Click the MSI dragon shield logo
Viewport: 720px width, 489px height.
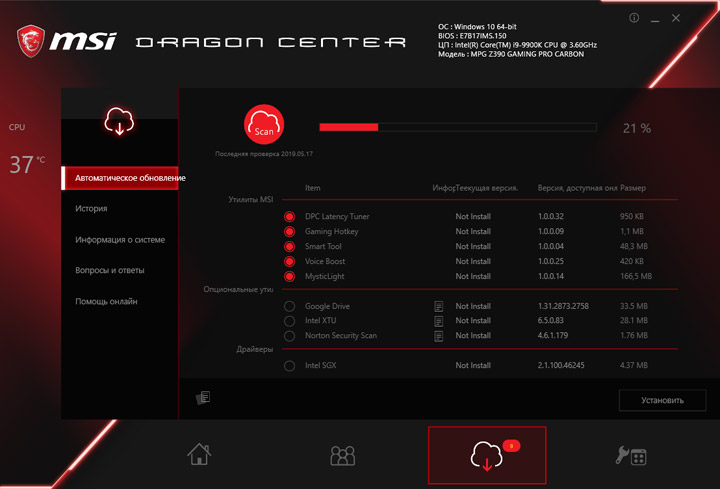tap(31, 41)
